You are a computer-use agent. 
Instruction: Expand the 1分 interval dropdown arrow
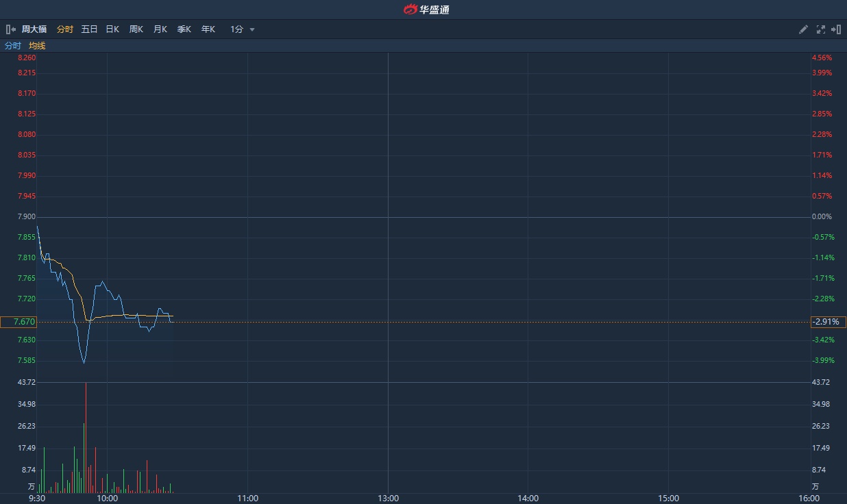click(x=252, y=29)
